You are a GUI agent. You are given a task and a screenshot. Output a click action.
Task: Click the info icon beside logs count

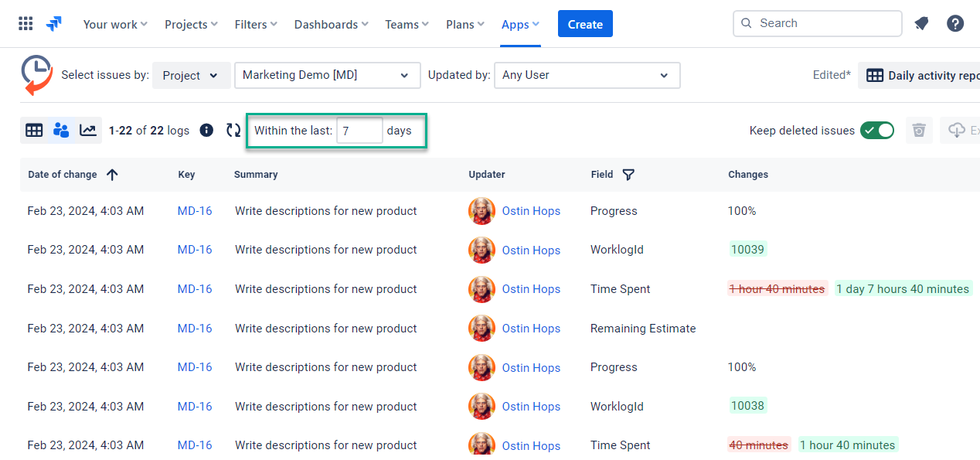tap(206, 131)
